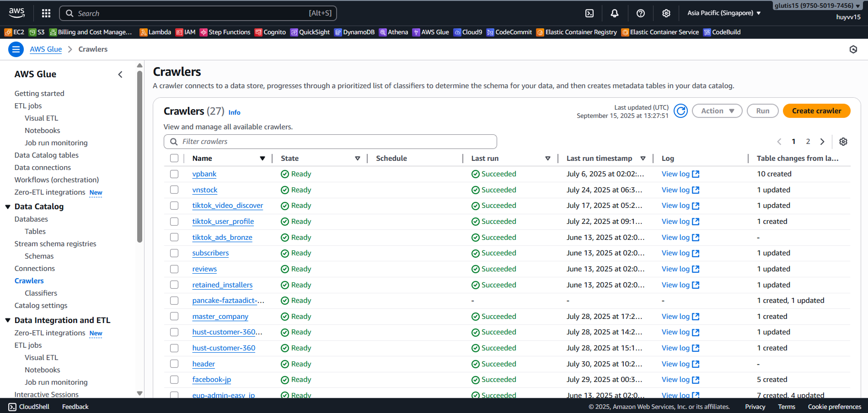Refresh the crawlers list
Viewport: 868px width, 413px height.
[680, 111]
